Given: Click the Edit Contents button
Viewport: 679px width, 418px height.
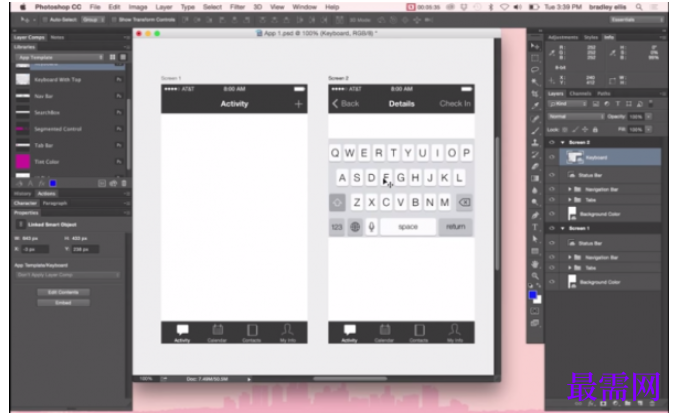Looking at the screenshot, I should (x=63, y=292).
